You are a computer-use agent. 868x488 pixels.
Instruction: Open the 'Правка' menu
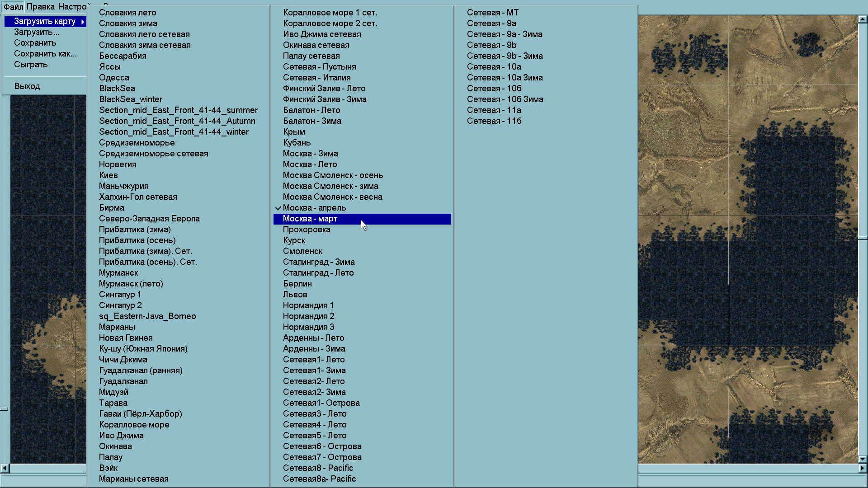[40, 7]
